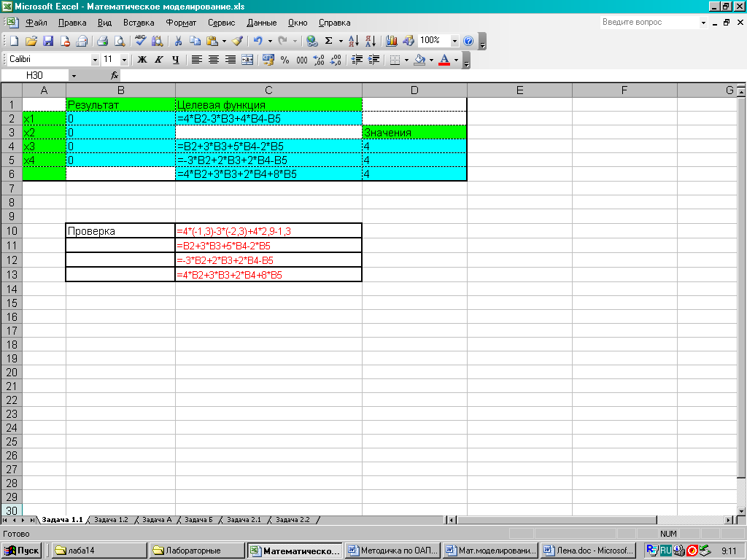This screenshot has width=747, height=560.
Task: Expand the font size 11 dropdown
Action: click(x=124, y=60)
